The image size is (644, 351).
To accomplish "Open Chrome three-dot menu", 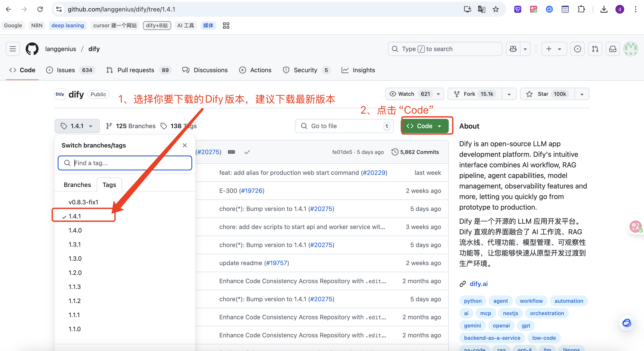I will (x=635, y=9).
